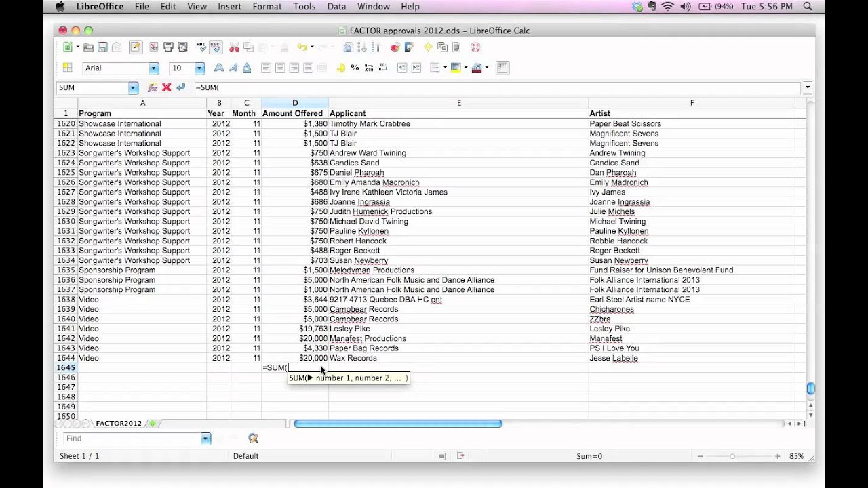This screenshot has height=488, width=868.
Task: Apply percent number format
Action: [x=355, y=68]
